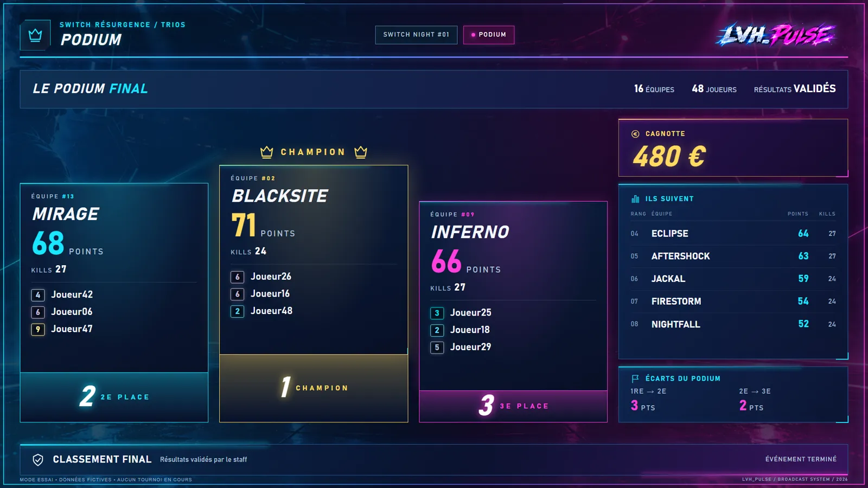Screen dimensions: 868x488
Task: Open the ECLIPSE team row
Action: 733,234
